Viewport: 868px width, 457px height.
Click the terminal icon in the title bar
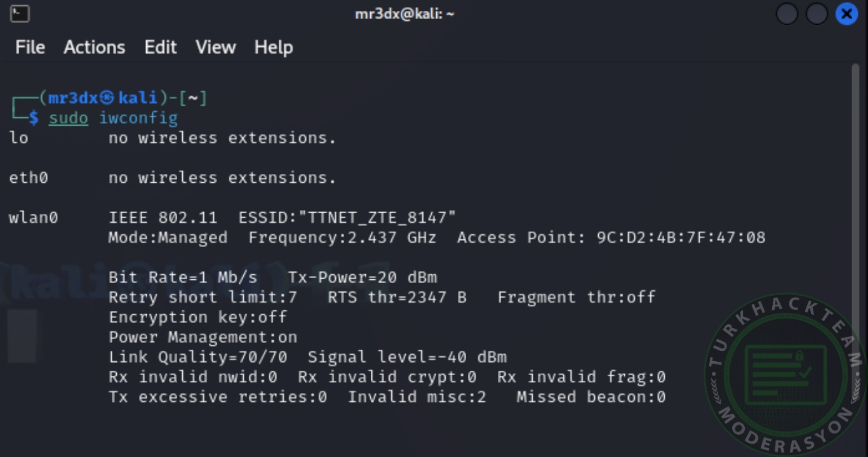(20, 13)
